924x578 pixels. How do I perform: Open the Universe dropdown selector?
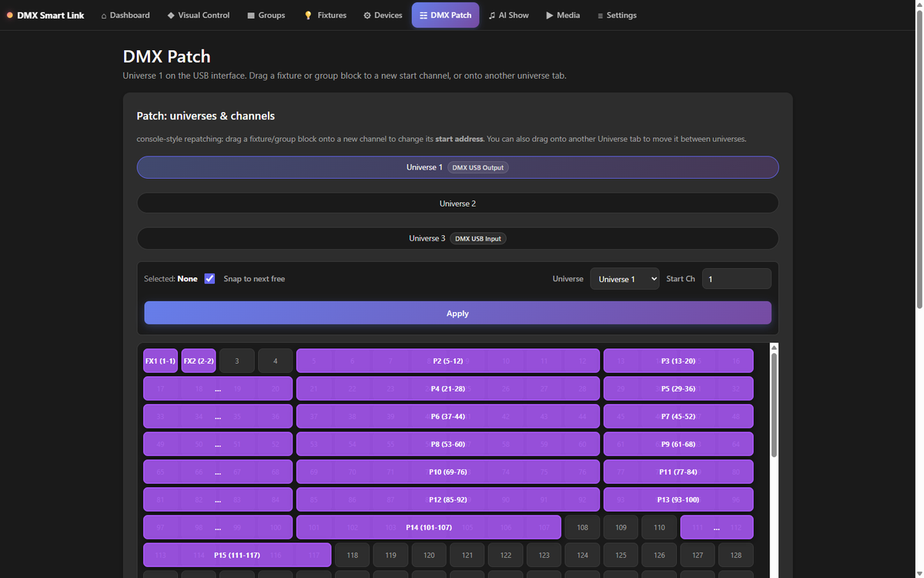point(624,279)
